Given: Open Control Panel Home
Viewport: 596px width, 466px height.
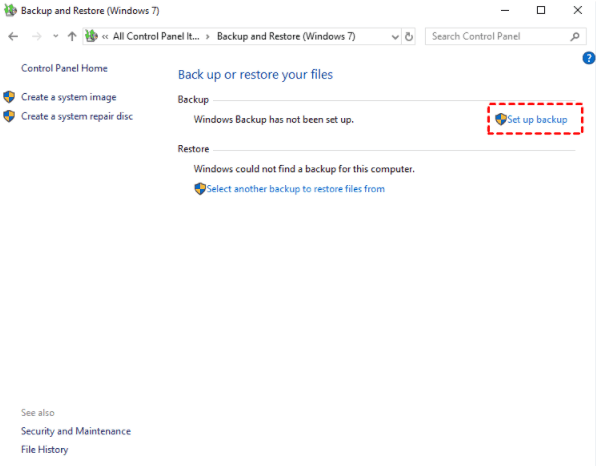Looking at the screenshot, I should tap(64, 68).
